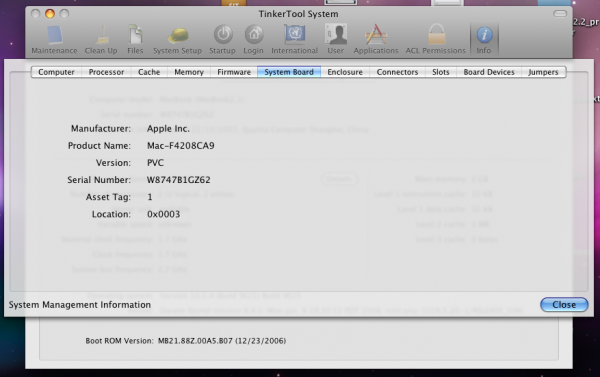Switch to the Enclosure tab
This screenshot has height=377, width=600.
click(x=345, y=72)
